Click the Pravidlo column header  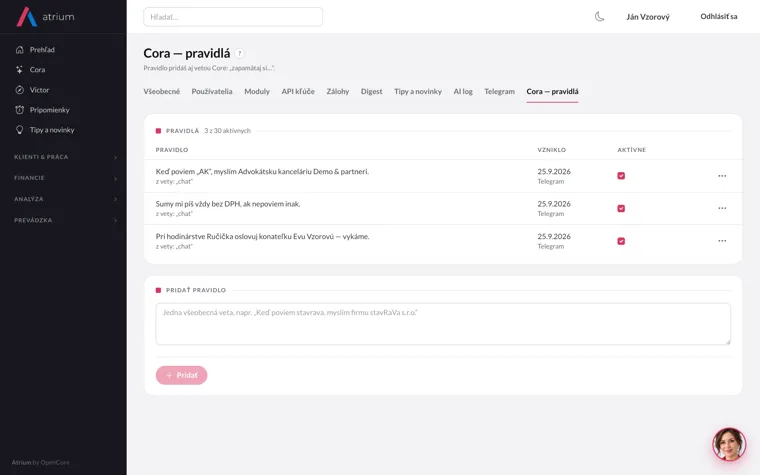point(172,150)
